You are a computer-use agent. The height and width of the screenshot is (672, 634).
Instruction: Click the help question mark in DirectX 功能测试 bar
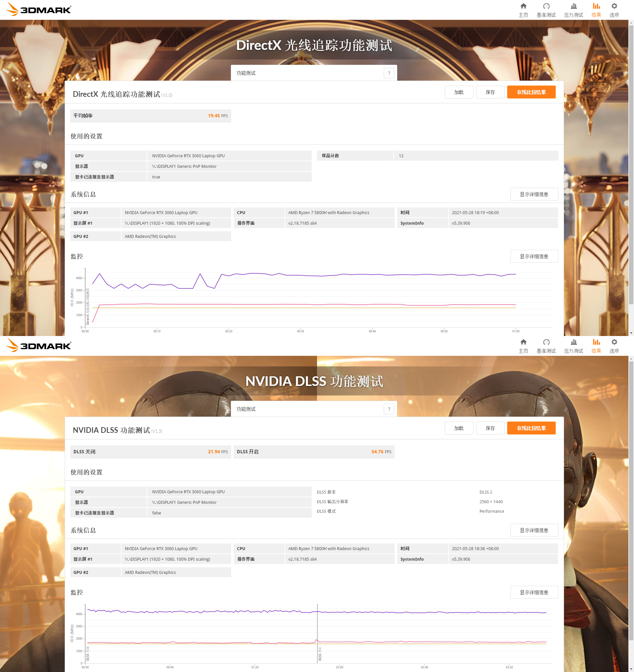389,73
